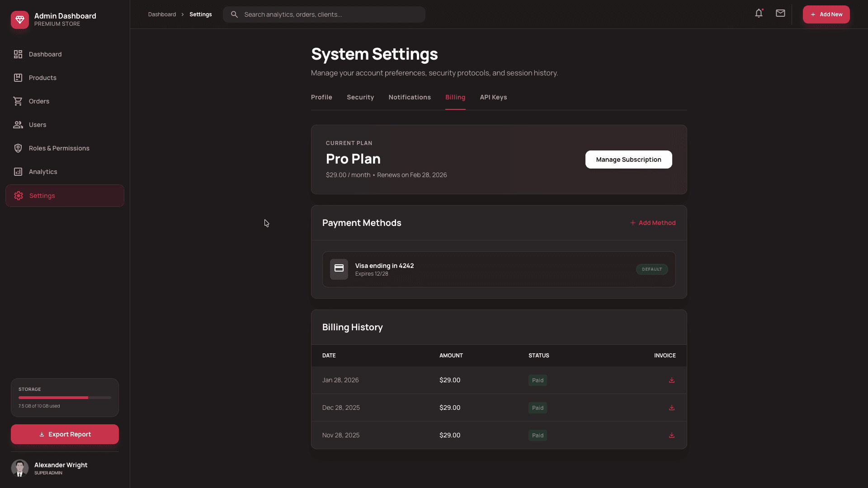The image size is (868, 488).
Task: Click the search magnifier icon
Action: [234, 14]
